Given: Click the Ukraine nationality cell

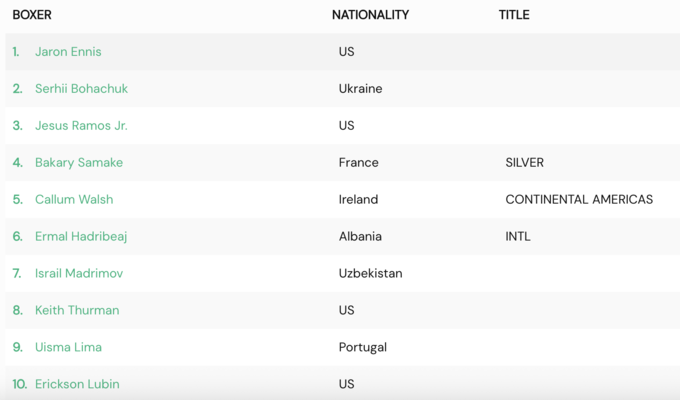Looking at the screenshot, I should click(361, 89).
